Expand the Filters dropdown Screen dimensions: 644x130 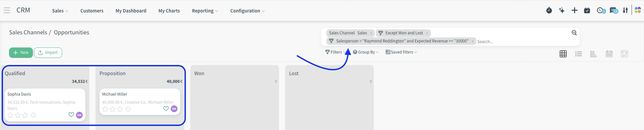(335, 52)
